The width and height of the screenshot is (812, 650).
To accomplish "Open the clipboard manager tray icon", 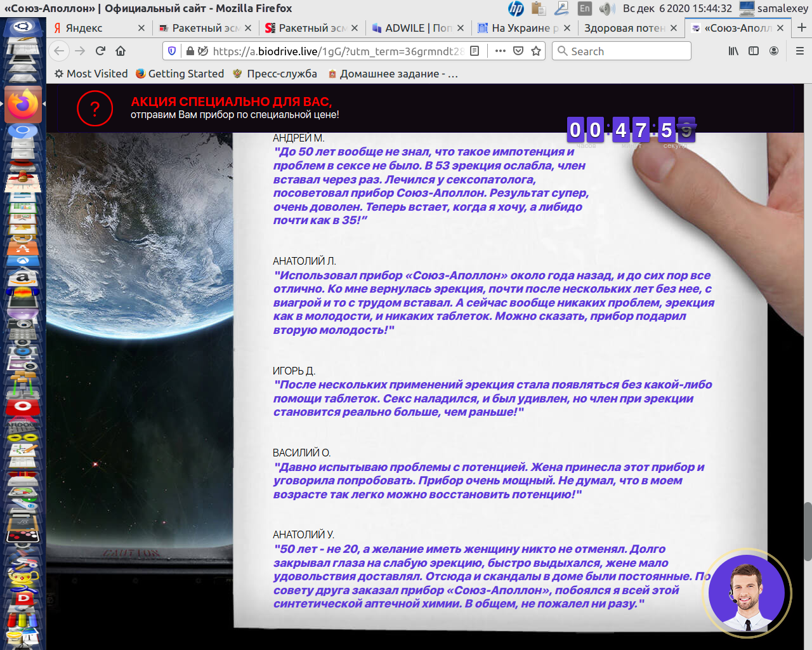I will [539, 8].
